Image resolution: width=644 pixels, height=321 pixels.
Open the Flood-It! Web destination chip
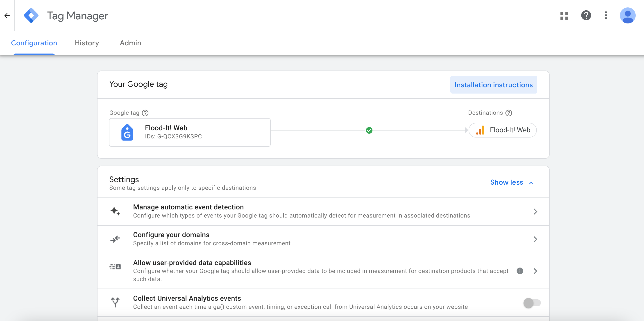pyautogui.click(x=503, y=130)
